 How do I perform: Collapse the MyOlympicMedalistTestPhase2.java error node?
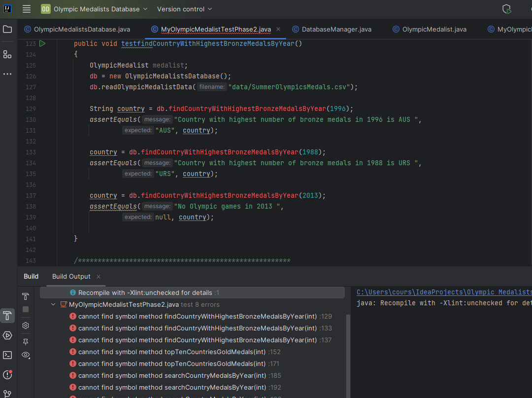[53, 305]
